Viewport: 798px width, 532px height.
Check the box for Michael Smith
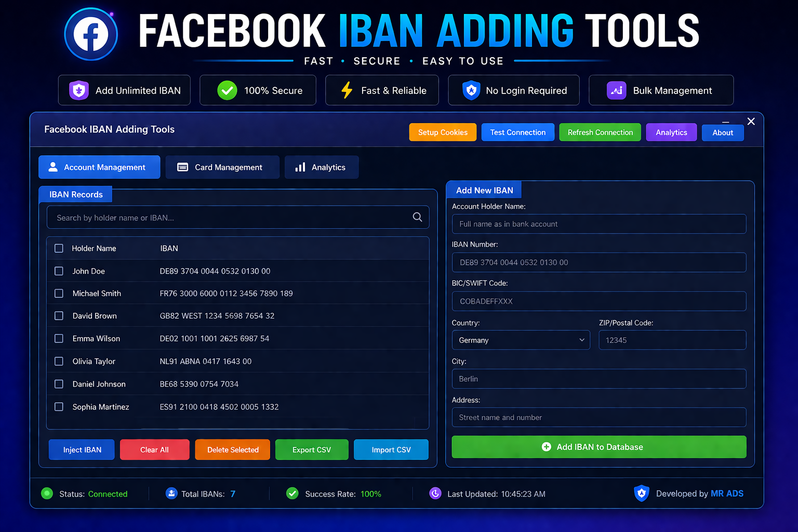click(x=59, y=294)
